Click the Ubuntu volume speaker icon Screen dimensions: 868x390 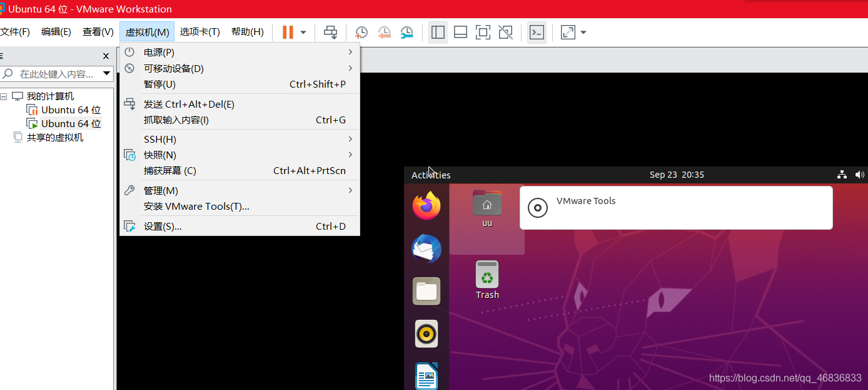pyautogui.click(x=860, y=175)
